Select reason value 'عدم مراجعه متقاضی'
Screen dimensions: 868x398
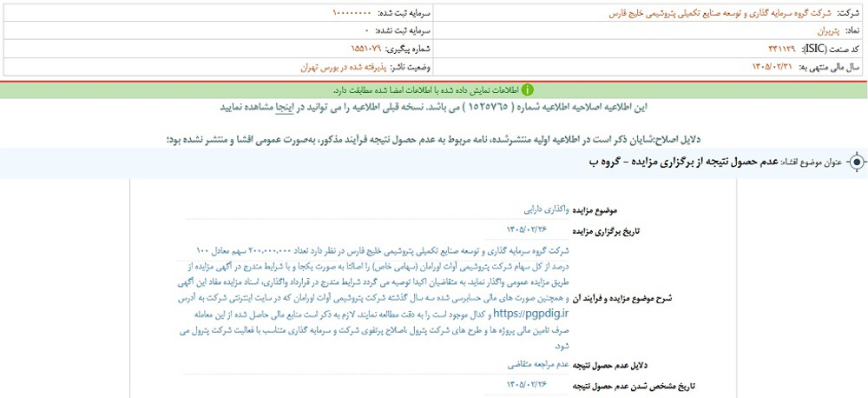click(539, 365)
